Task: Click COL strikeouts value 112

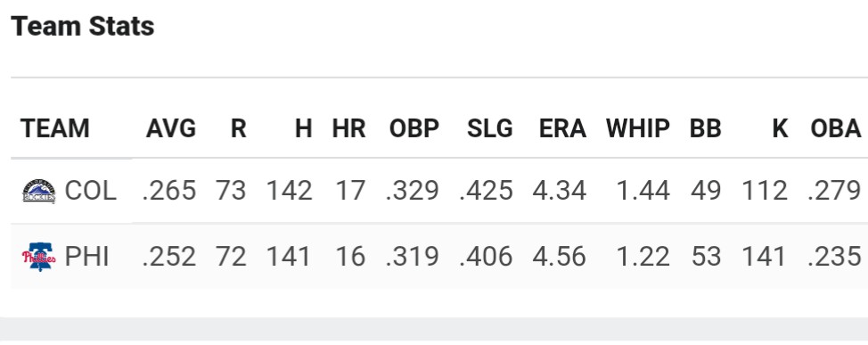Action: click(765, 191)
